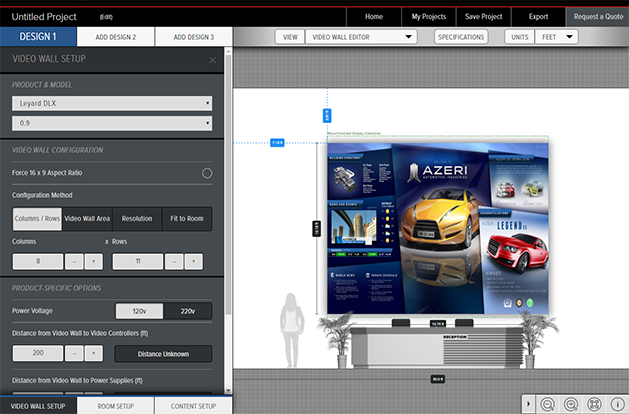Switch to Video Wall Setup bottom tab
Image resolution: width=629 pixels, height=414 pixels.
[x=38, y=406]
